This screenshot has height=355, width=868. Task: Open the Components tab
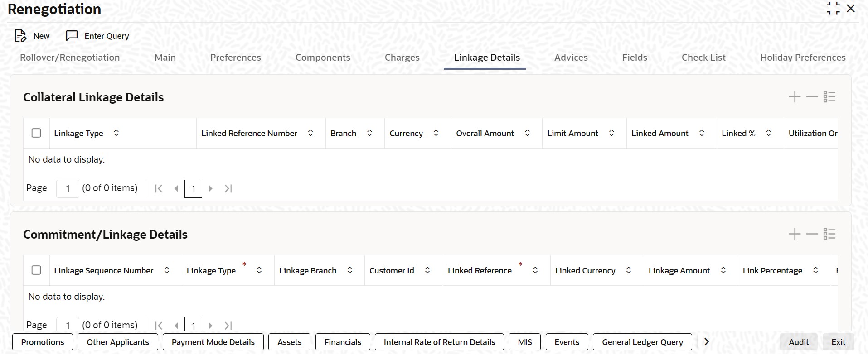coord(323,58)
